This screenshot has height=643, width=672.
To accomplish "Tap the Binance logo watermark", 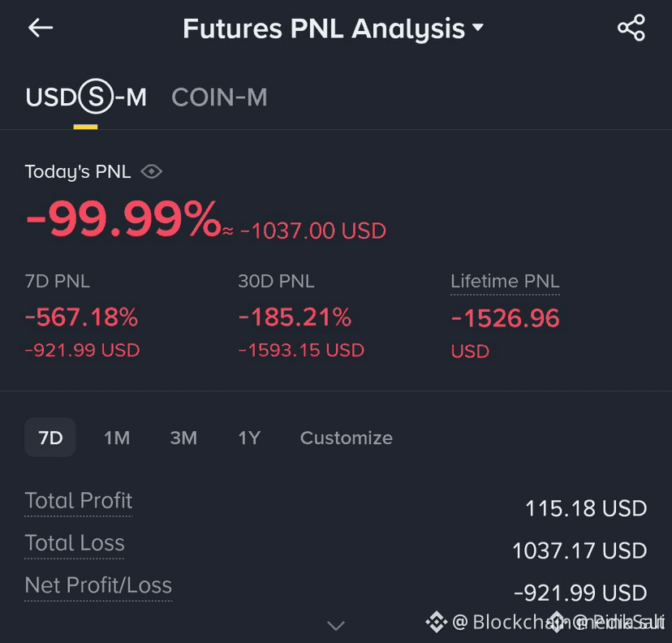I will [437, 622].
